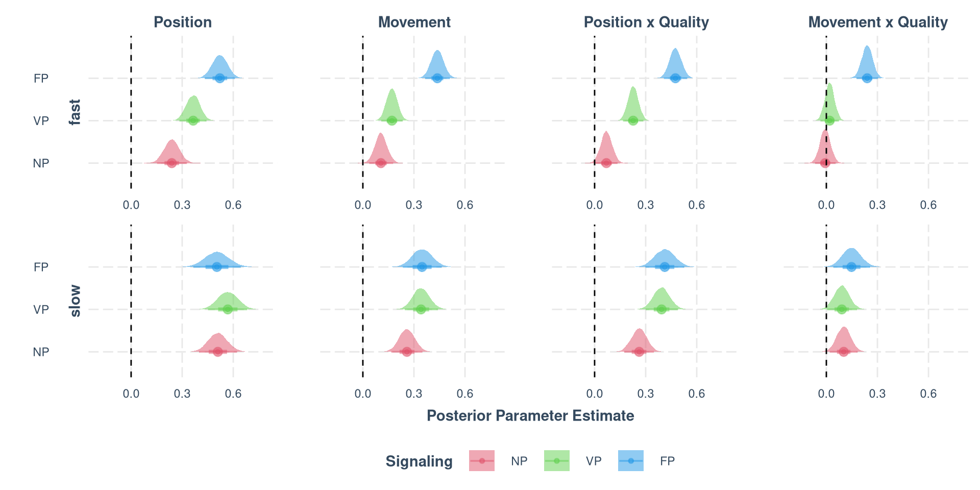Click blue FP dot in fast Position panel

click(219, 78)
